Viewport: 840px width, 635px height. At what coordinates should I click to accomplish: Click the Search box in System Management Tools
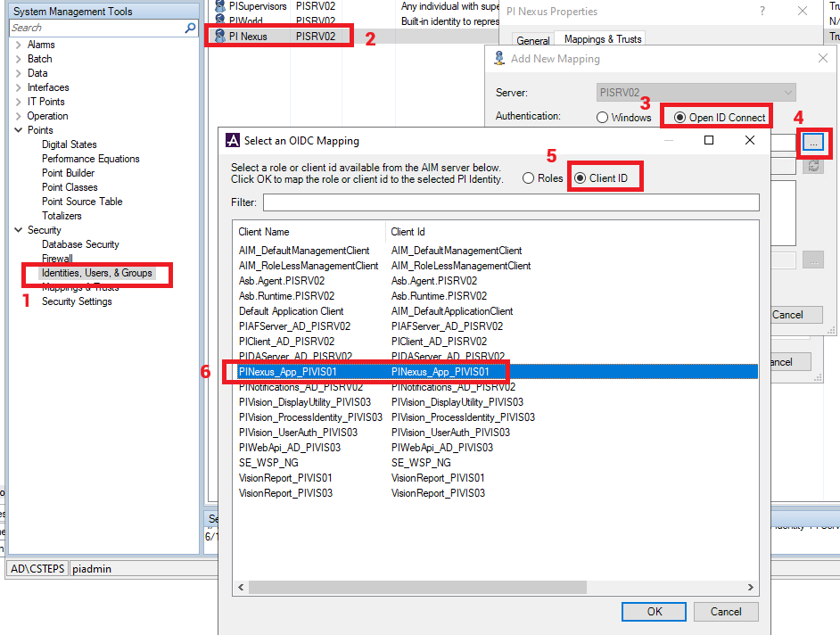pyautogui.click(x=97, y=28)
